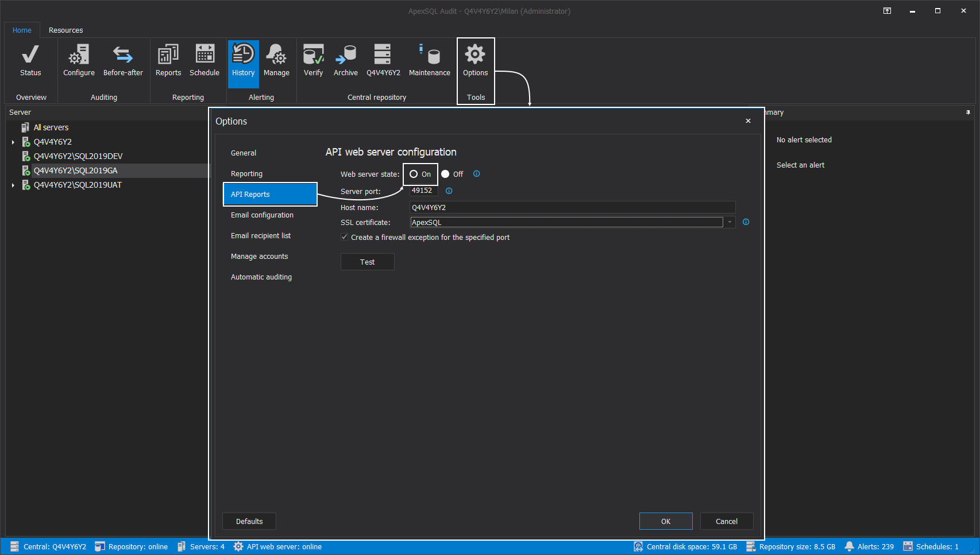Open the Archive central repository icon
980x555 pixels.
click(345, 60)
